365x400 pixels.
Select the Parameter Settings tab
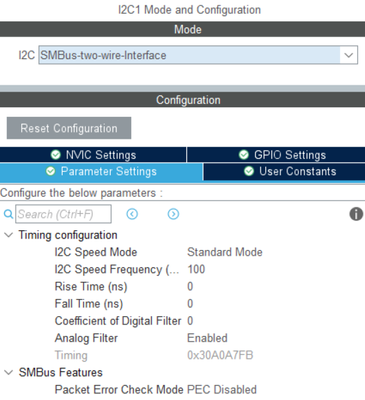pyautogui.click(x=101, y=172)
